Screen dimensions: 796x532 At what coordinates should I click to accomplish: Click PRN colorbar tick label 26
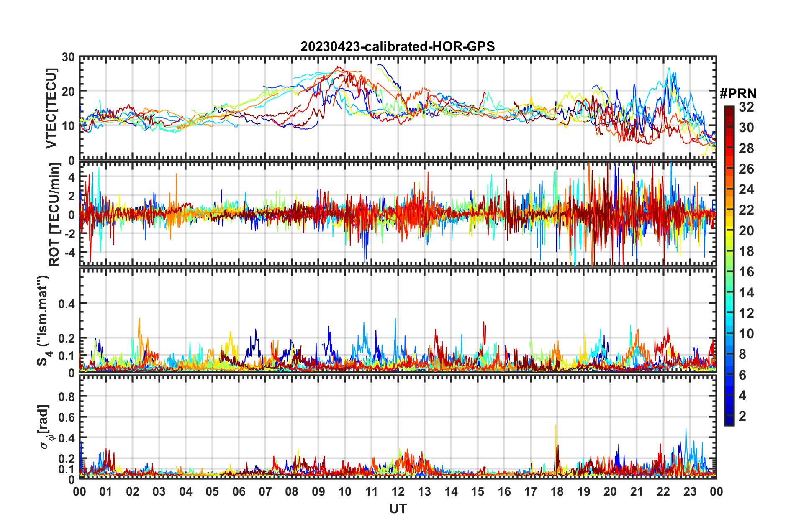point(746,169)
